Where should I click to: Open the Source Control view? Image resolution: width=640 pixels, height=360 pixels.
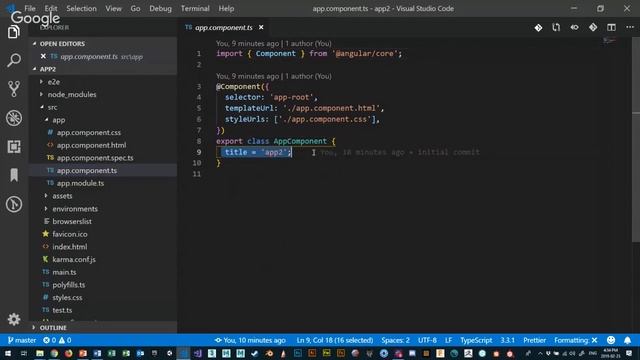tap(13, 89)
